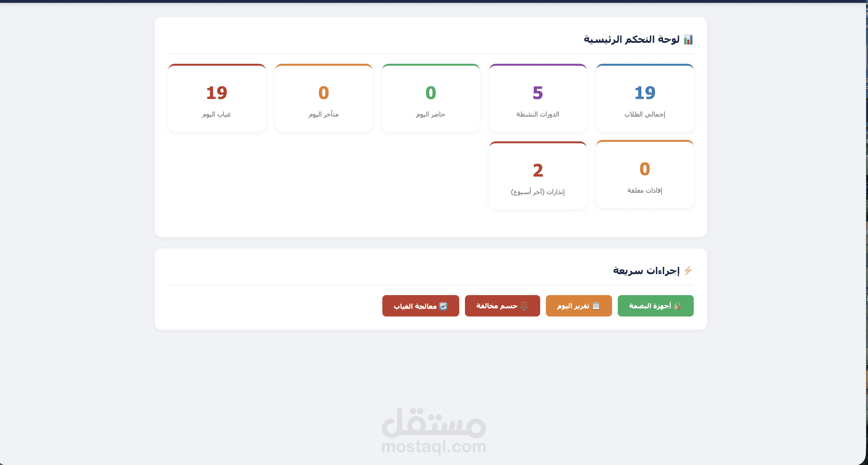Image resolution: width=868 pixels, height=465 pixels.
Task: Open the الدورات النشطة active courses card
Action: pos(538,98)
